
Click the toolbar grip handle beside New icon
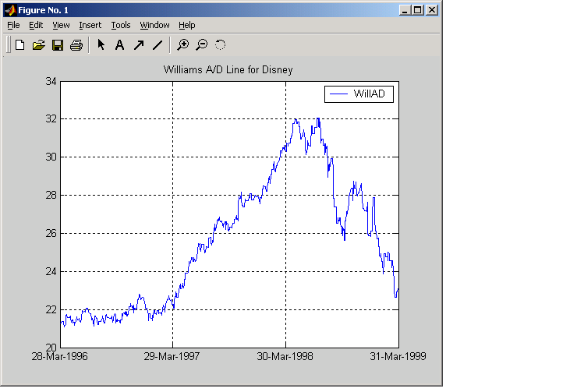click(x=9, y=45)
